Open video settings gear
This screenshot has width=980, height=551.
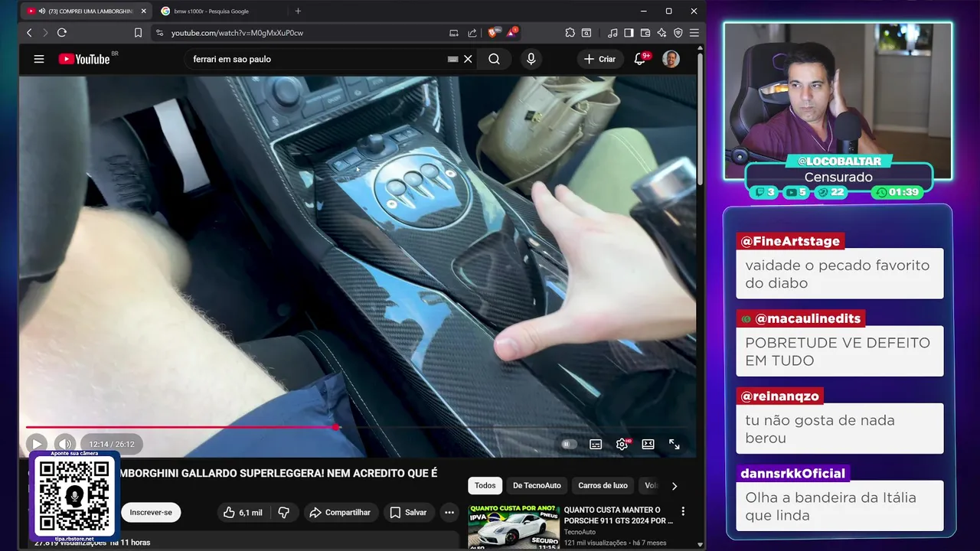click(x=622, y=444)
